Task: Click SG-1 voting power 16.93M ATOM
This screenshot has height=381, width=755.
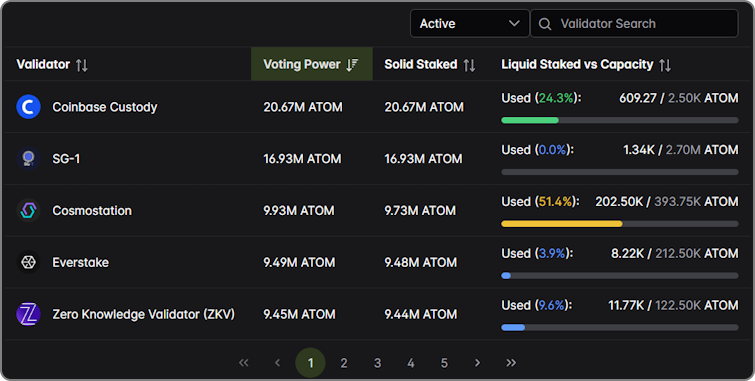Action: [x=302, y=158]
